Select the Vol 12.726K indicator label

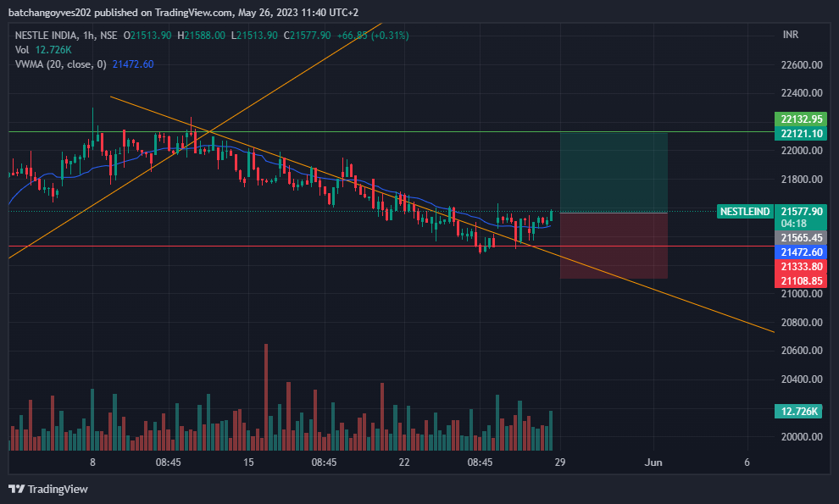tap(43, 50)
